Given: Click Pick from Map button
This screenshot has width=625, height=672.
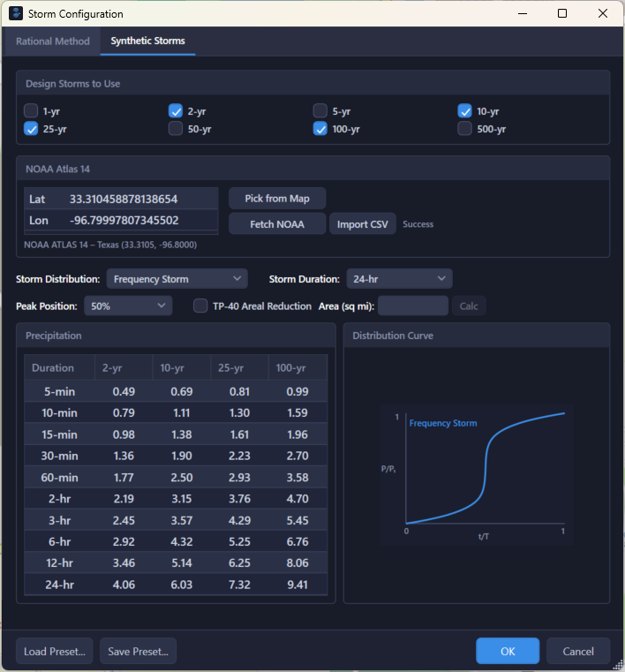Looking at the screenshot, I should coord(277,199).
